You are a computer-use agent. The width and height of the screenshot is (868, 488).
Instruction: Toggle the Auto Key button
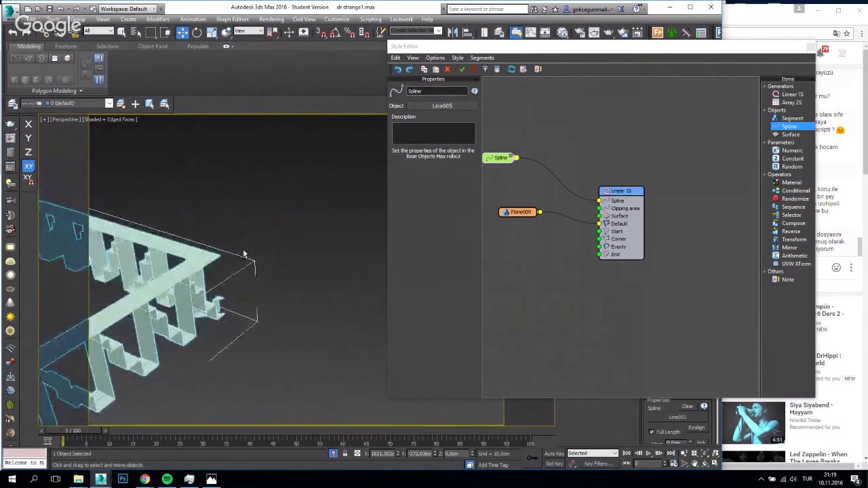[554, 453]
